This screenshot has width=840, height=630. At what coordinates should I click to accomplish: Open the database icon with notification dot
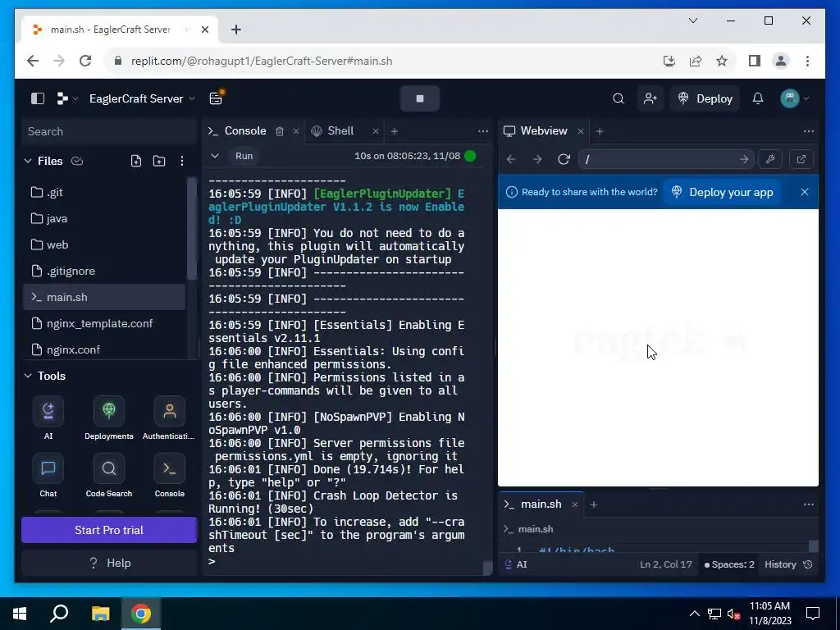click(217, 98)
